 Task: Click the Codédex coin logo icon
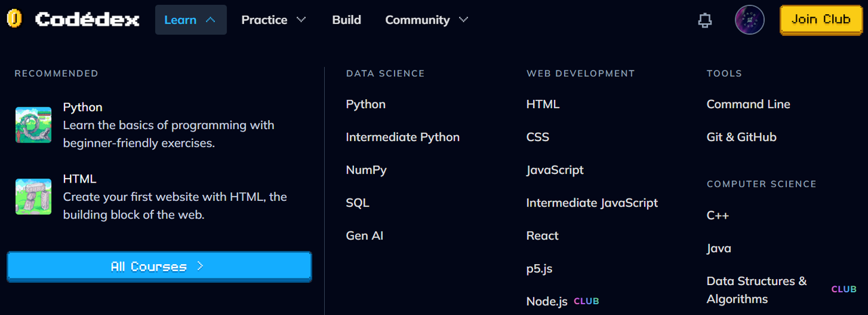[x=15, y=19]
